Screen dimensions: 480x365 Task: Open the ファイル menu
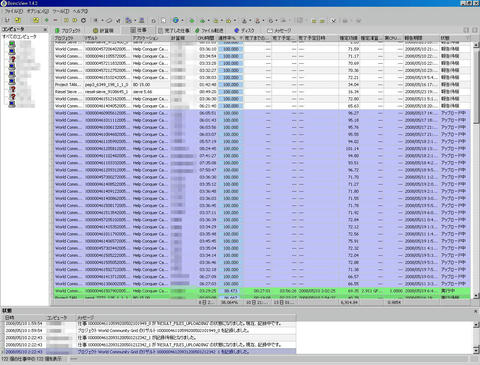(13, 11)
